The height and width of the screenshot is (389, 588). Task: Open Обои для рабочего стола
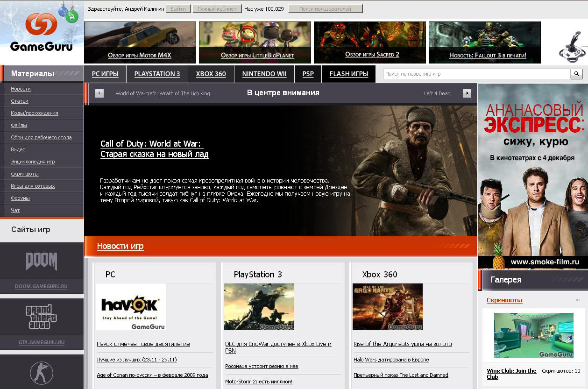pos(41,137)
